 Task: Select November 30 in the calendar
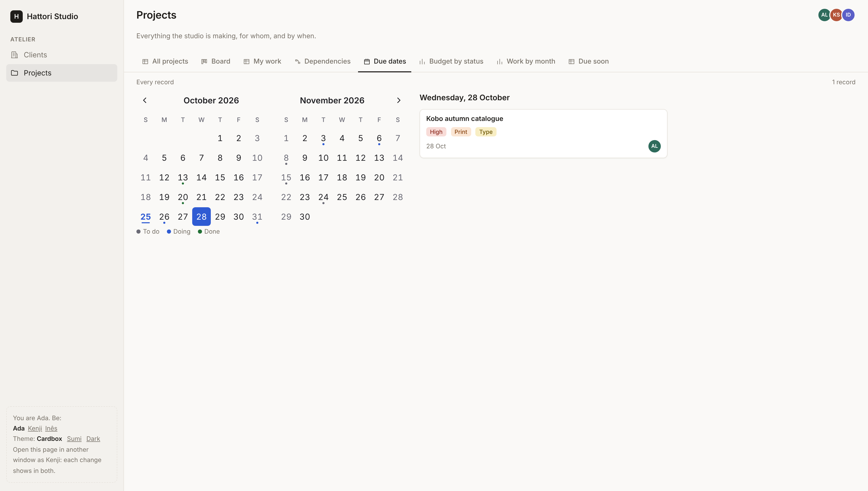305,217
